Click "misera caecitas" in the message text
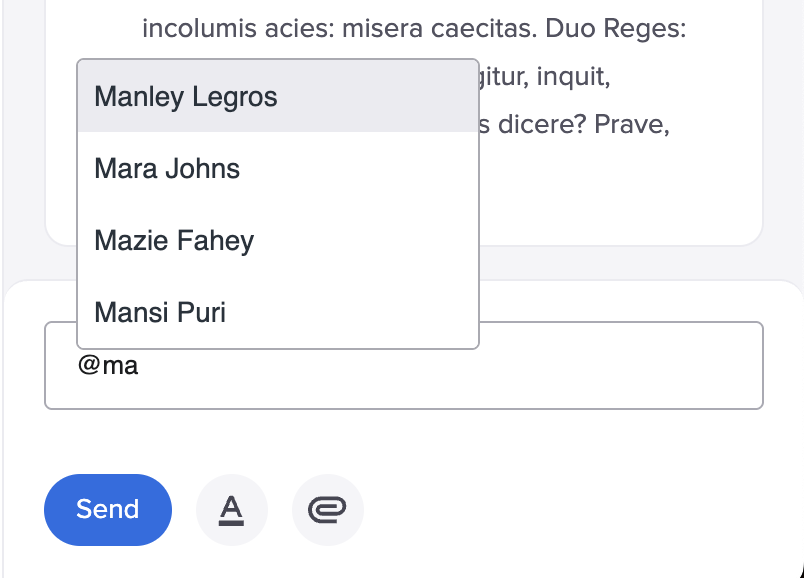 pos(439,28)
